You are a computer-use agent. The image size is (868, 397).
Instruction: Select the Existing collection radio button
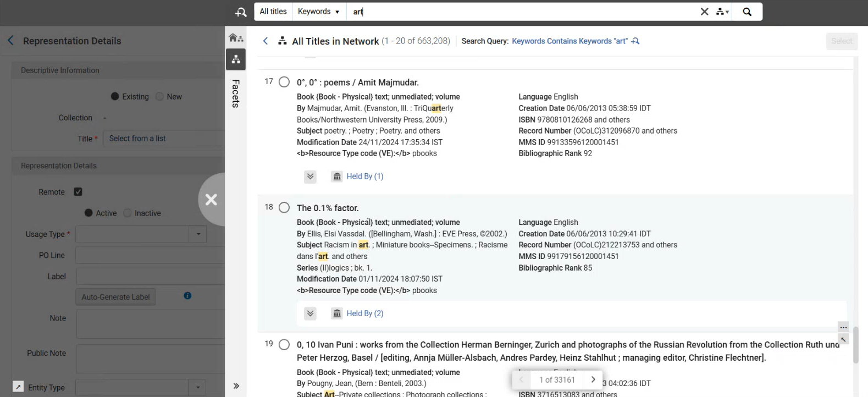(x=115, y=96)
